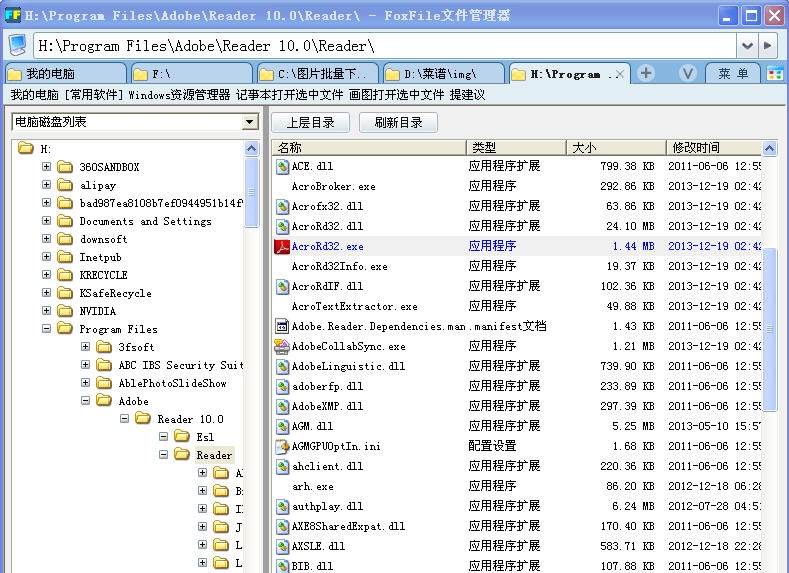
Task: Select AblePhotoSlideShow folder in tree
Action: point(172,383)
